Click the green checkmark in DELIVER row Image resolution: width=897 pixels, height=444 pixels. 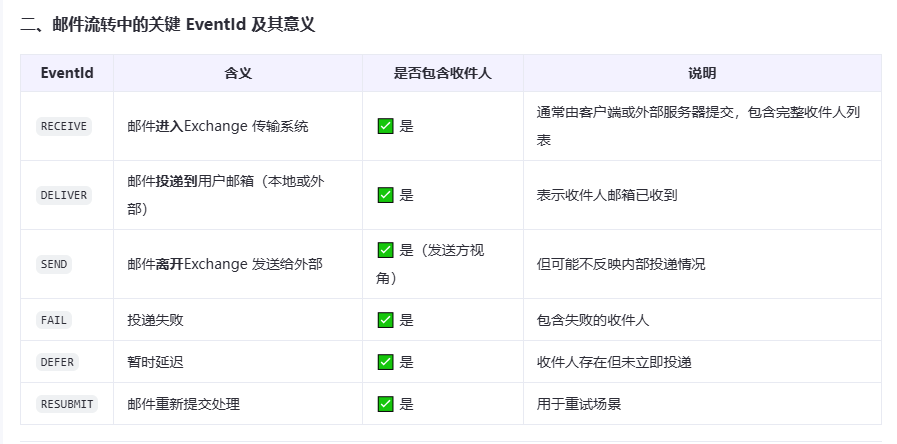coord(386,195)
